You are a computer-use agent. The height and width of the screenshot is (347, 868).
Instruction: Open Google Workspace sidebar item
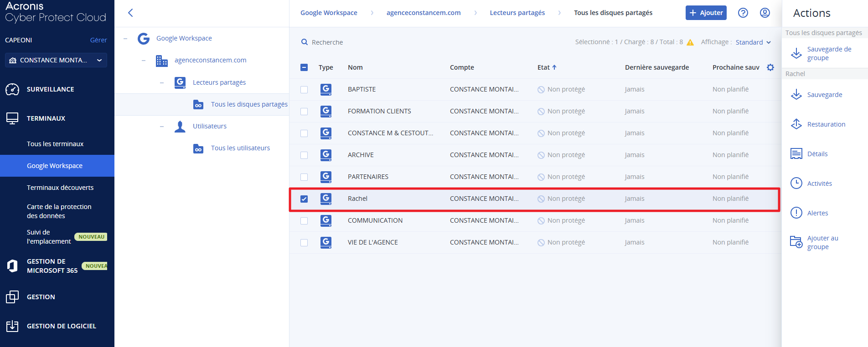coord(57,166)
